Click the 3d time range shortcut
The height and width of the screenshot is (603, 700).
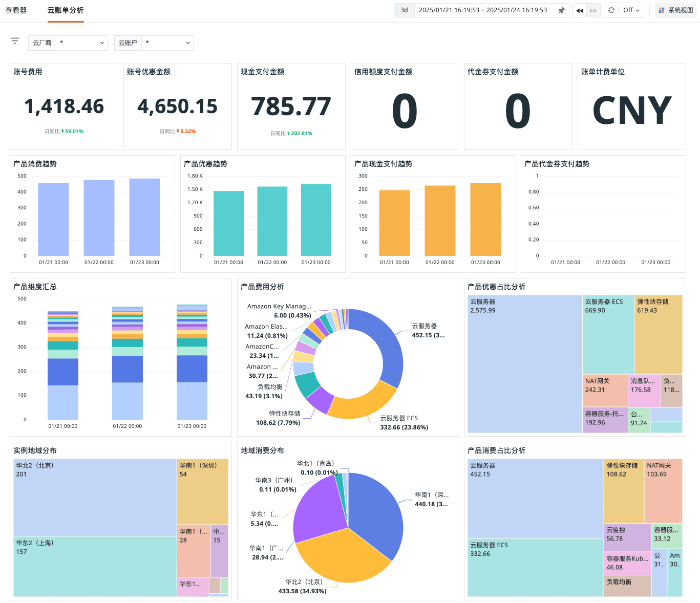(404, 10)
